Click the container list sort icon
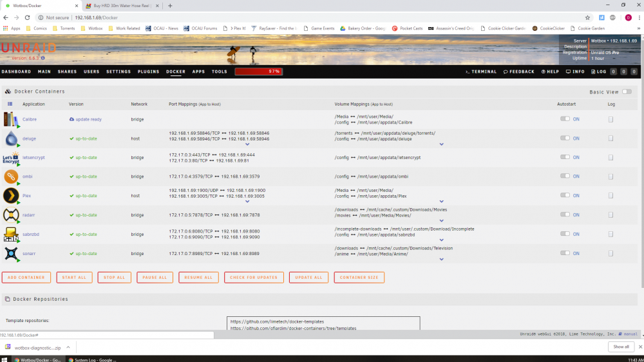 click(10, 104)
